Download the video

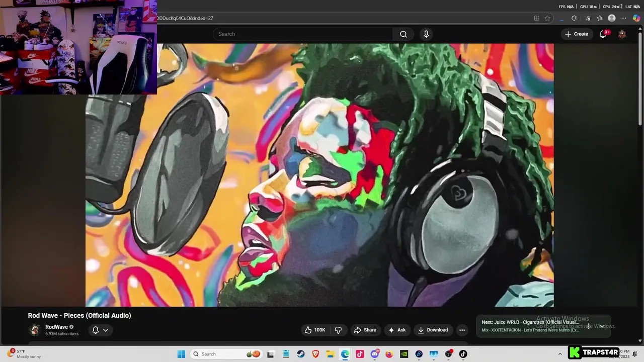coord(433,330)
